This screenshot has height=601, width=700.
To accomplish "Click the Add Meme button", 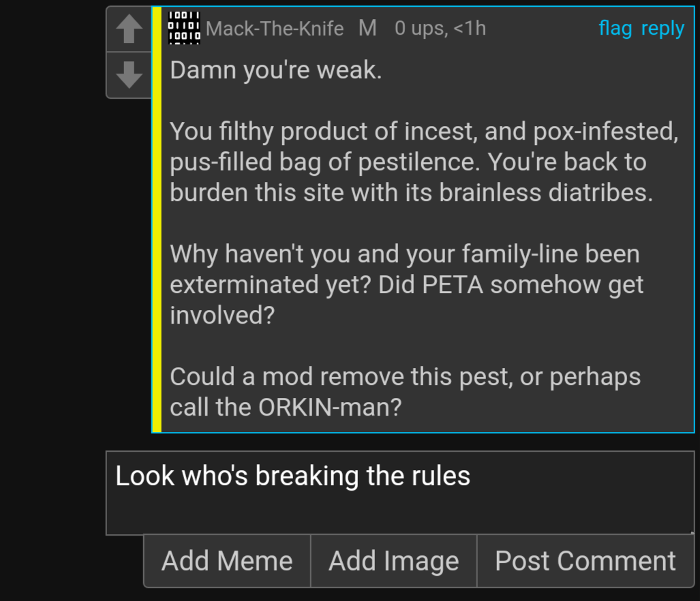I will pyautogui.click(x=227, y=561).
